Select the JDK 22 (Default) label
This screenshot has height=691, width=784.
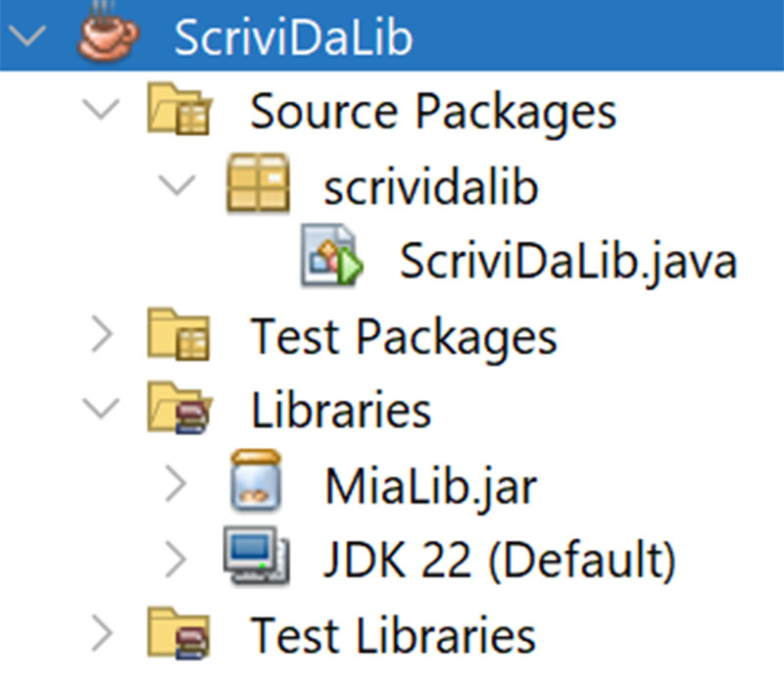(500, 560)
